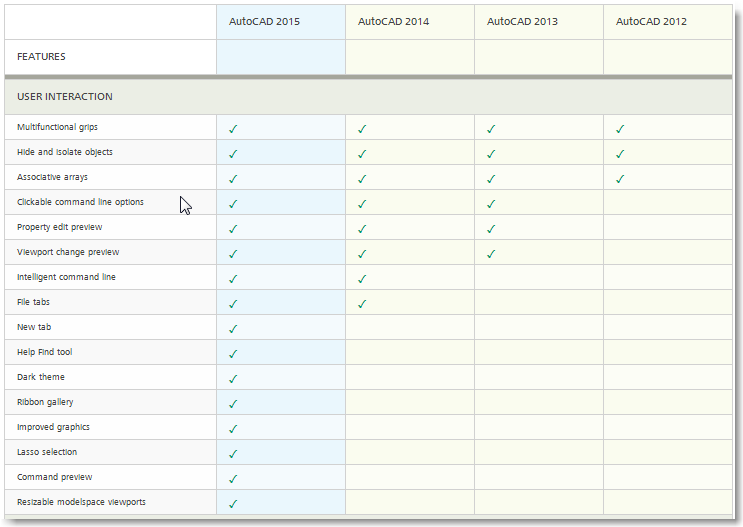This screenshot has height=527, width=743.
Task: Click AutoCAD 2014 checkmark for Multifunctional grips
Action: (x=362, y=129)
